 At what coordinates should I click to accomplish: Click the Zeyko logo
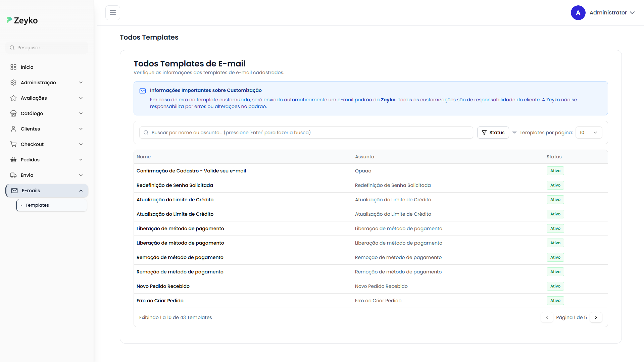[x=22, y=20]
